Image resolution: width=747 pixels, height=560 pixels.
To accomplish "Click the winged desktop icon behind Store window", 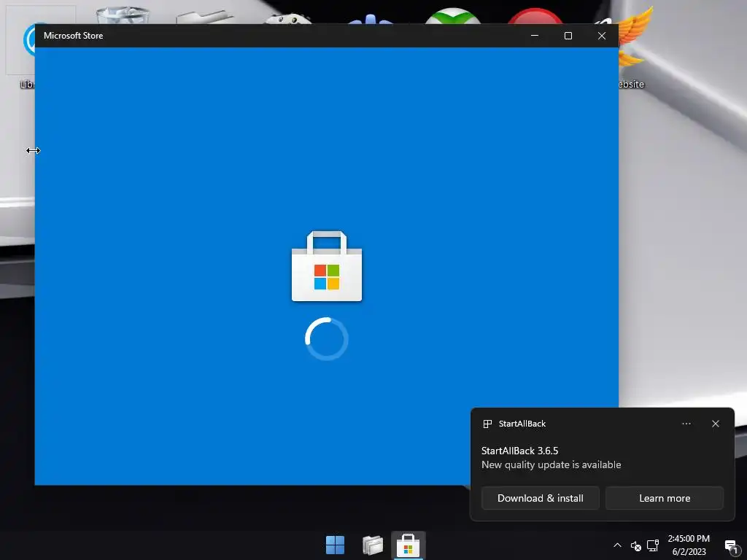I will 635,38.
